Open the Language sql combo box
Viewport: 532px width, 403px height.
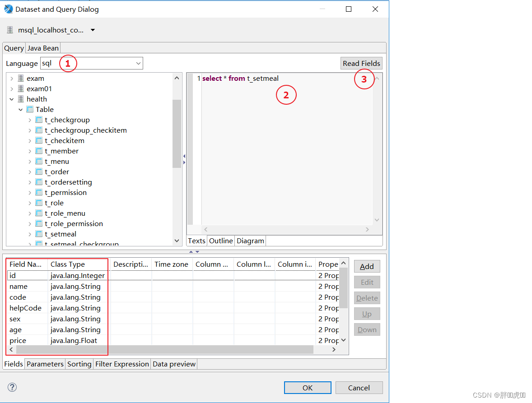92,63
